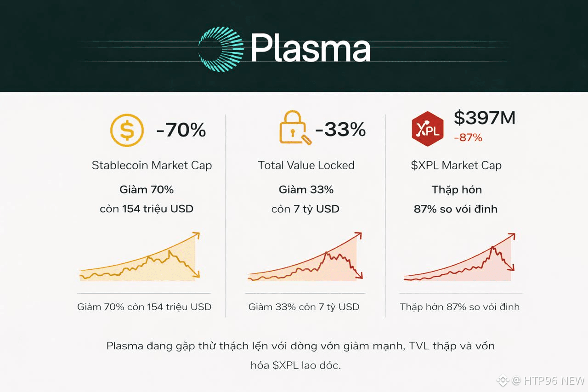Click the $XPL Market Cap heading
Image resolution: width=588 pixels, height=392 pixels.
[456, 165]
